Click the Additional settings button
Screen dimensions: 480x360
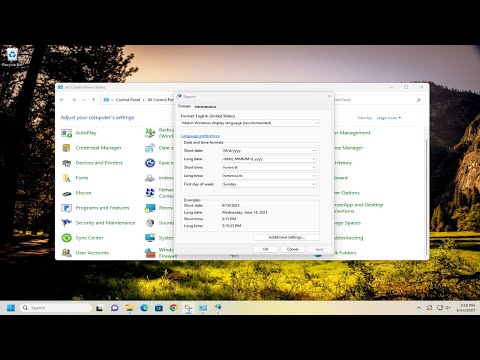click(286, 237)
